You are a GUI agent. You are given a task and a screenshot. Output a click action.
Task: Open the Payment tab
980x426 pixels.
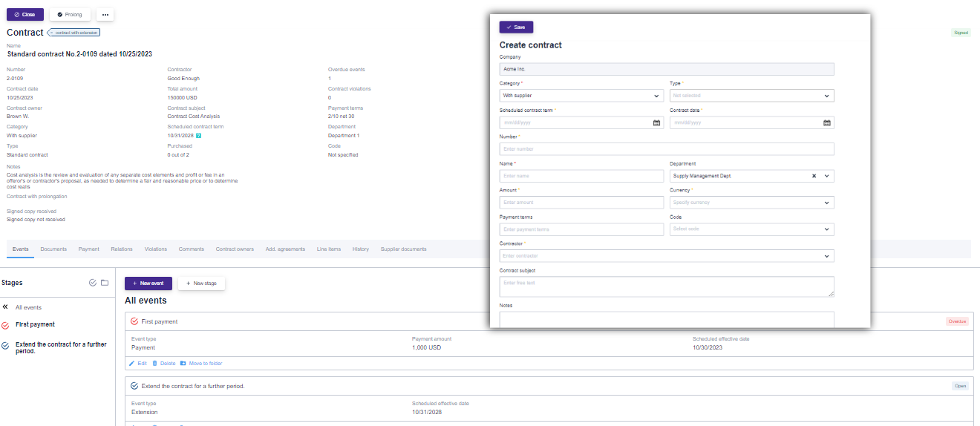pos(89,249)
